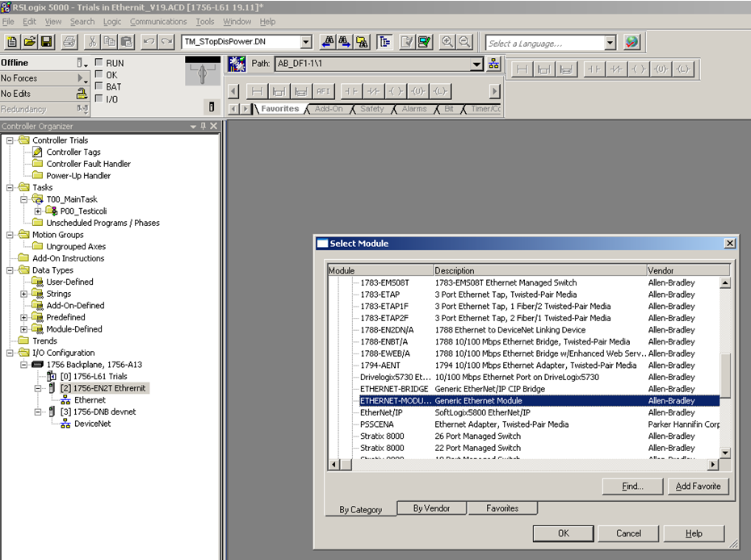The height and width of the screenshot is (560, 751).
Task: Confirm module selection with OK
Action: tap(564, 533)
